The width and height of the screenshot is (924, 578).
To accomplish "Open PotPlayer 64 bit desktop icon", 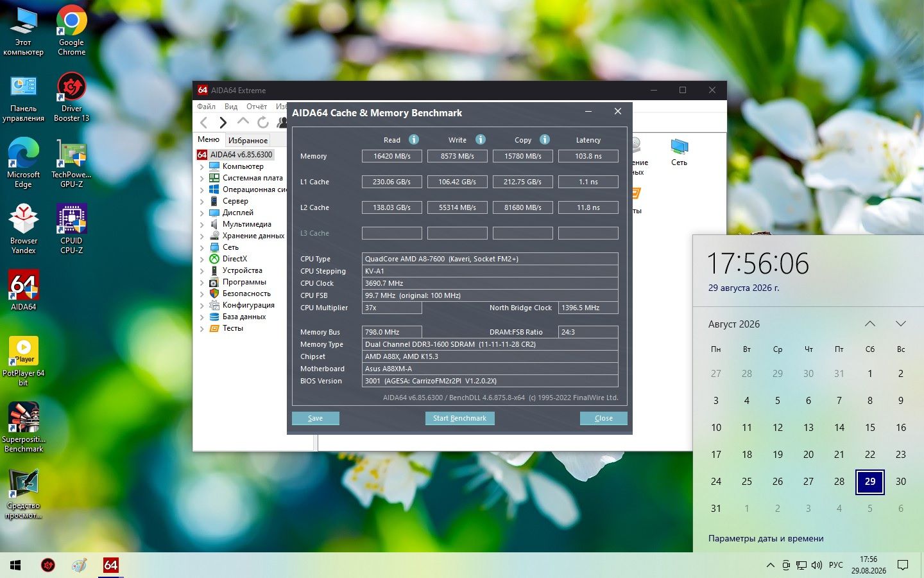I will [x=24, y=361].
